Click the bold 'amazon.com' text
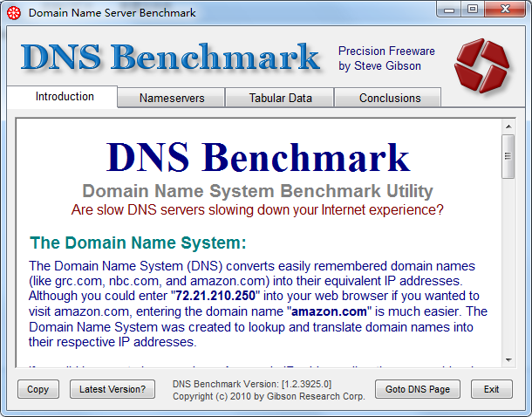Screen dimensions: 532x417 coord(329,311)
